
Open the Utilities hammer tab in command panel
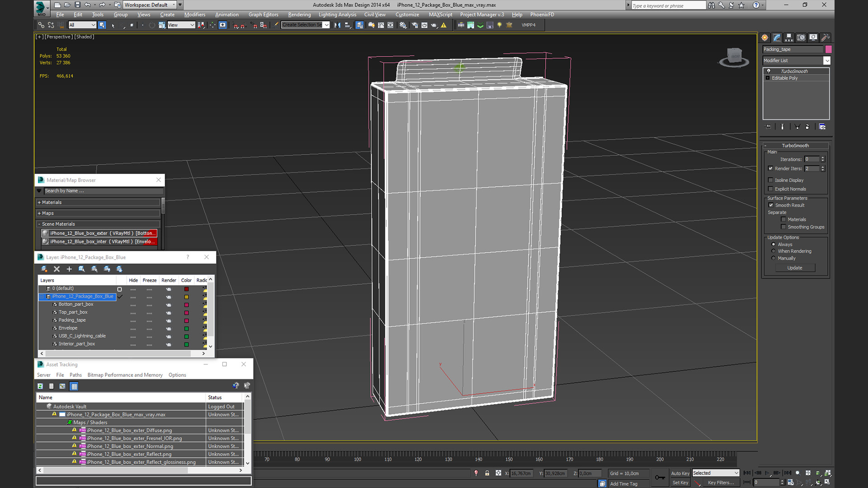826,38
